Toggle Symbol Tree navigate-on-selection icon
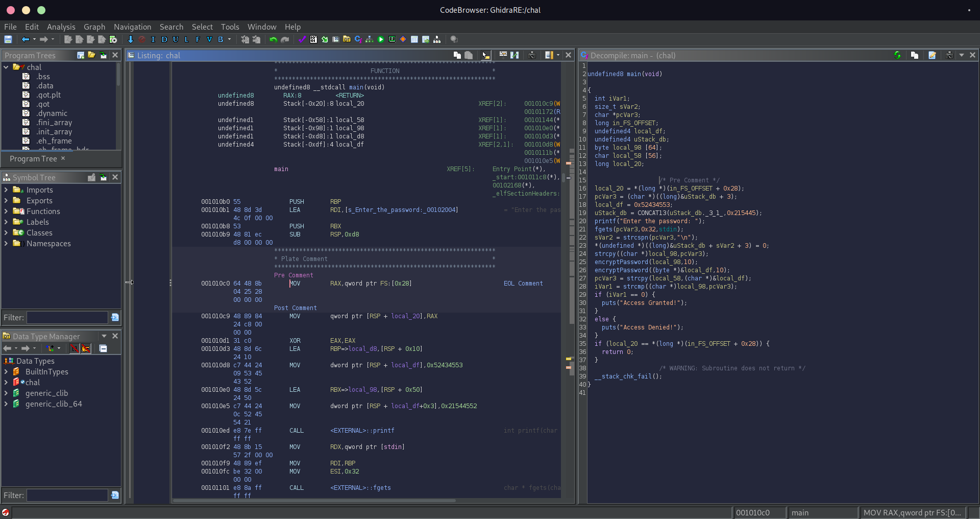This screenshot has height=519, width=980. tap(103, 177)
